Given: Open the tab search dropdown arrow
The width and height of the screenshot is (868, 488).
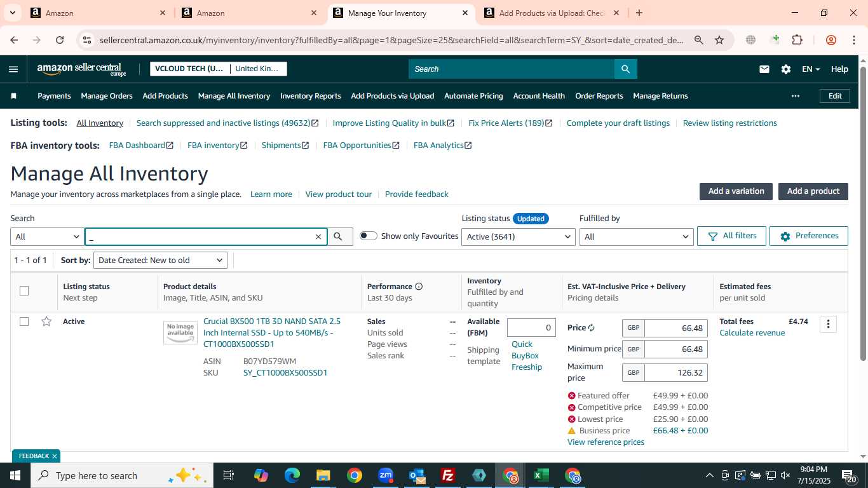Looking at the screenshot, I should tap(13, 13).
